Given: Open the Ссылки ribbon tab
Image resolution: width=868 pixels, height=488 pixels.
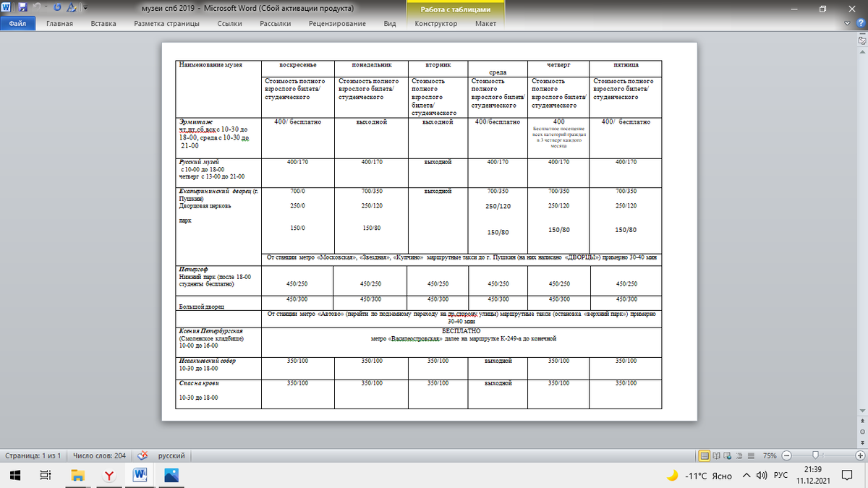Looking at the screenshot, I should [x=229, y=24].
